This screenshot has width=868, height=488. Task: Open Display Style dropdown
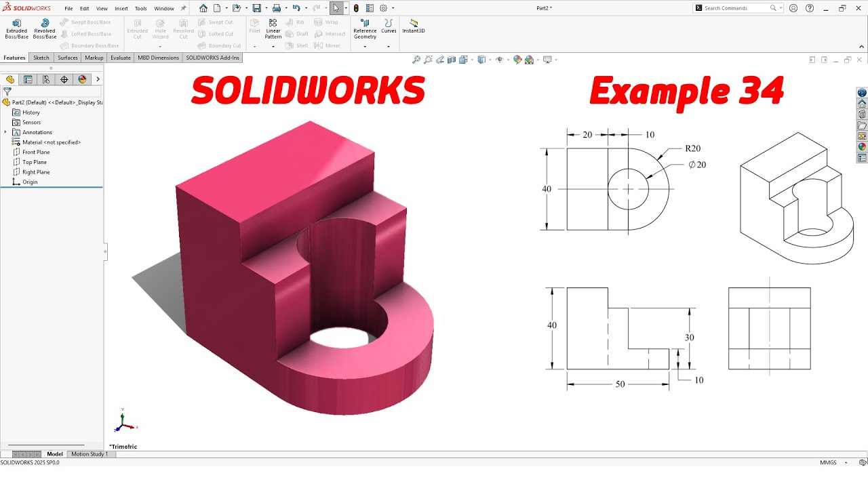481,60
